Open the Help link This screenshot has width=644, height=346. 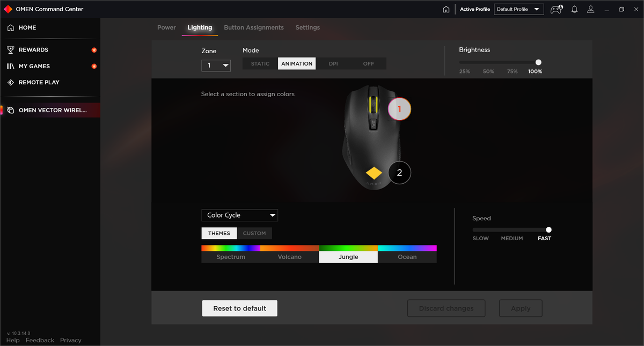[x=13, y=340]
